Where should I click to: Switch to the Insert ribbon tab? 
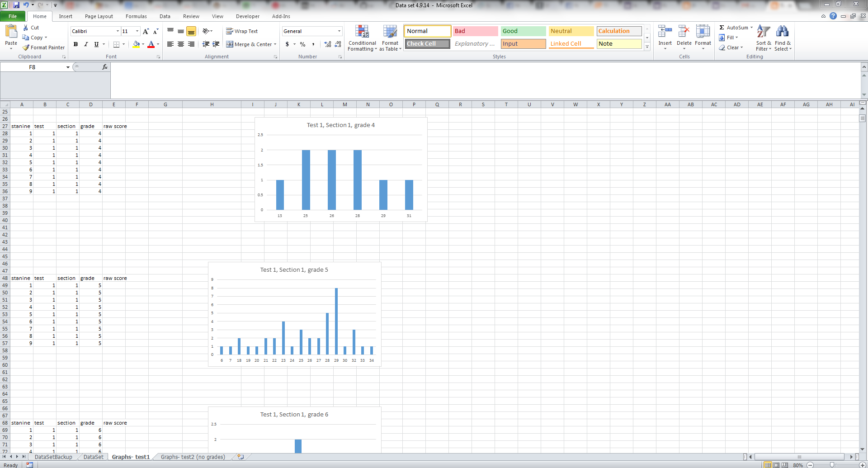(66, 16)
